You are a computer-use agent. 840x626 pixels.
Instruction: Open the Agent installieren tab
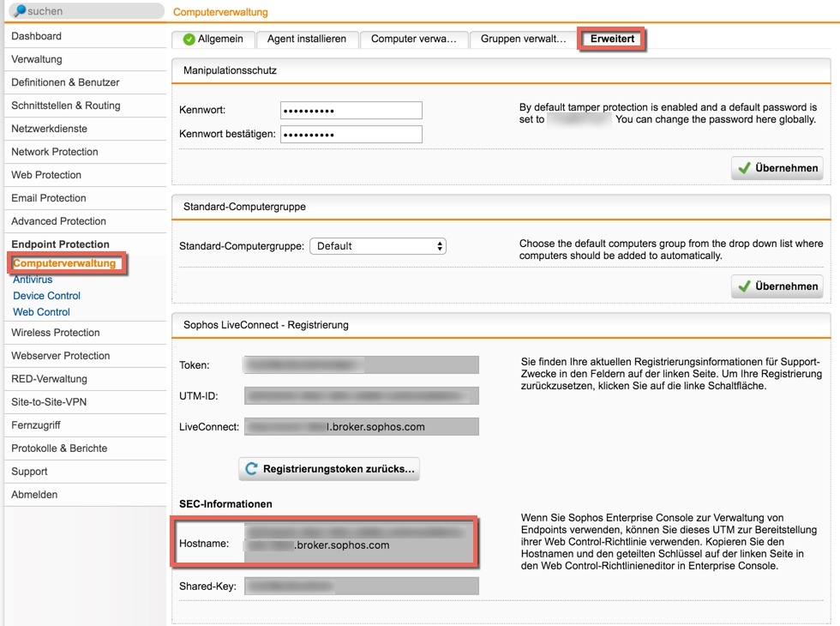[307, 39]
